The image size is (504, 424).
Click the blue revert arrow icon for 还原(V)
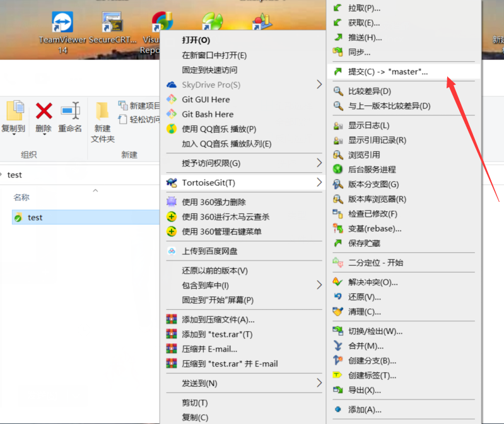click(x=337, y=297)
